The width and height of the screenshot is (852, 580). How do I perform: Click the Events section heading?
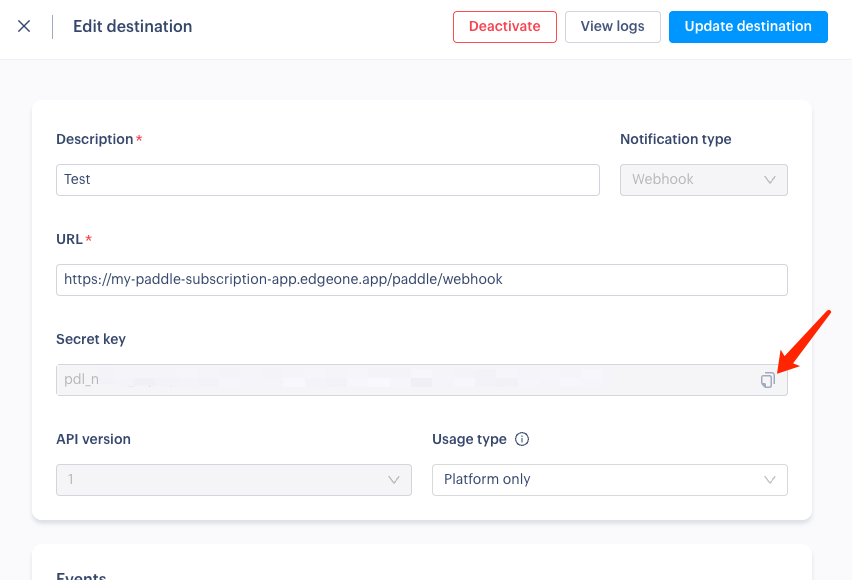coord(81,575)
